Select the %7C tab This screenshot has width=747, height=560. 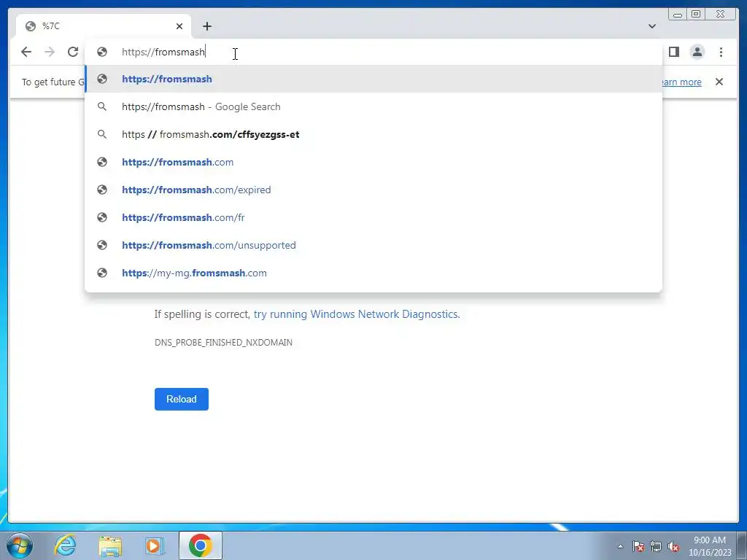pos(104,26)
